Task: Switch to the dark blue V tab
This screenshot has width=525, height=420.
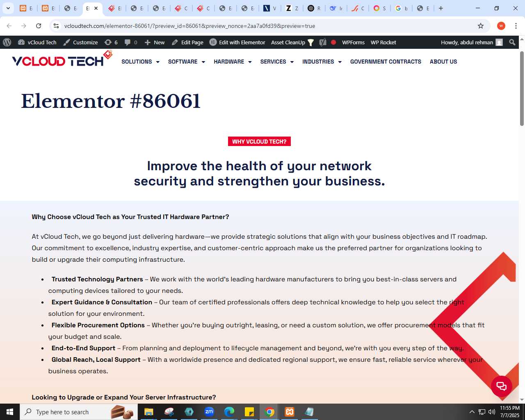Action: (x=270, y=8)
